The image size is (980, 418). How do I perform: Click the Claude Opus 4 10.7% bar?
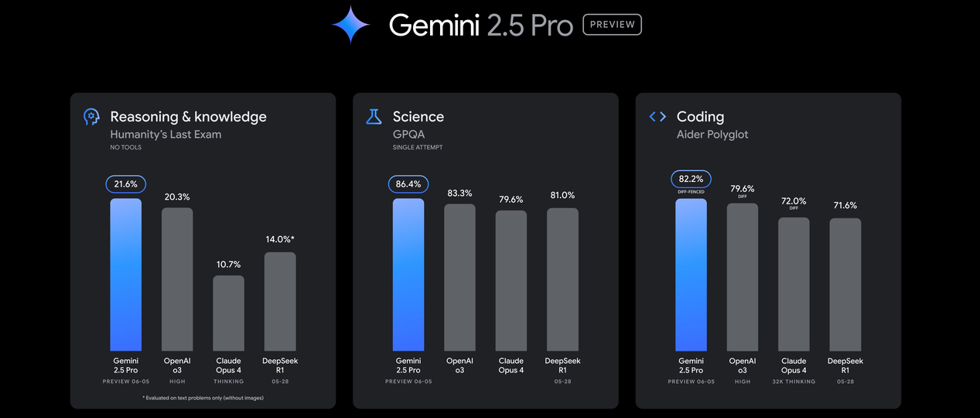[x=228, y=313]
